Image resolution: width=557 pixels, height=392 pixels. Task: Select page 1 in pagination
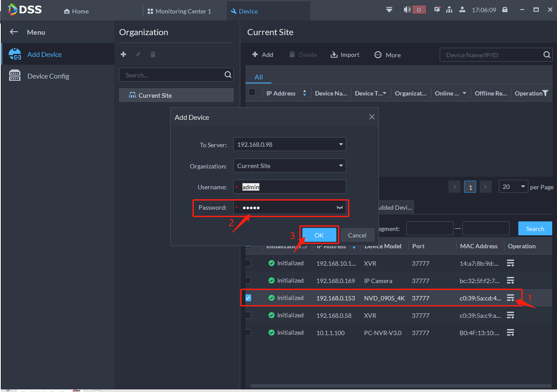tap(470, 187)
